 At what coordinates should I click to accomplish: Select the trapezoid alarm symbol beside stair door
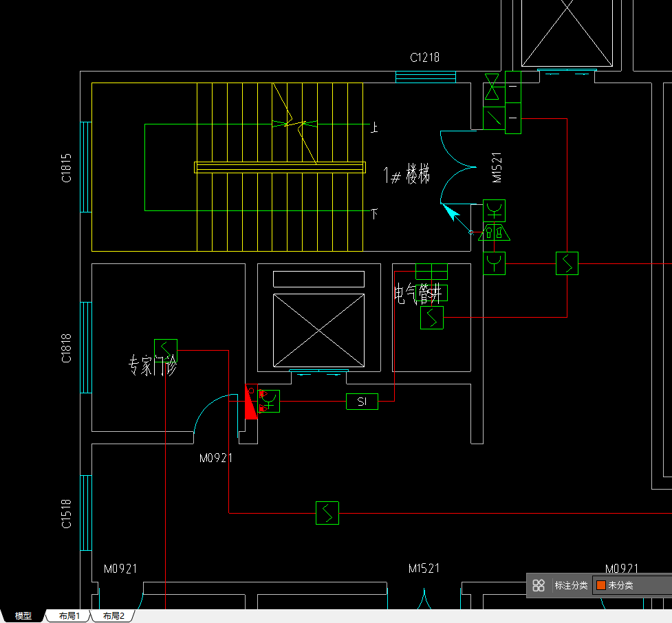[494, 232]
